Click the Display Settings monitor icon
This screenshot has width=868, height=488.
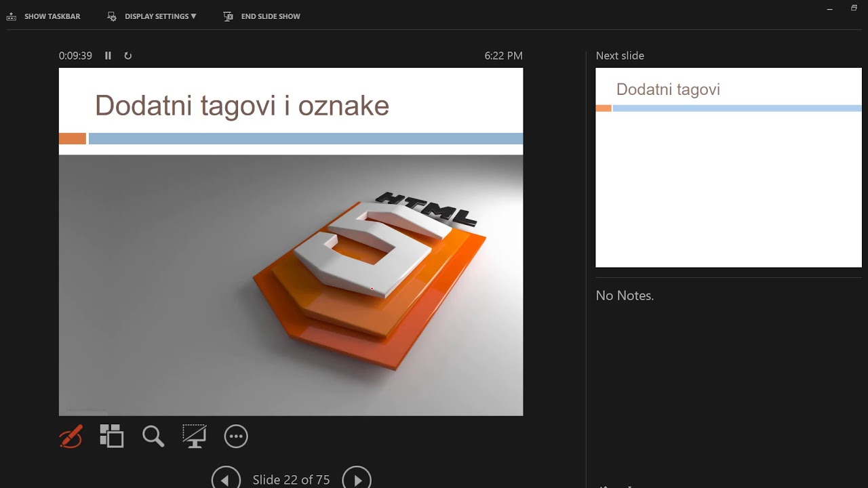[112, 16]
